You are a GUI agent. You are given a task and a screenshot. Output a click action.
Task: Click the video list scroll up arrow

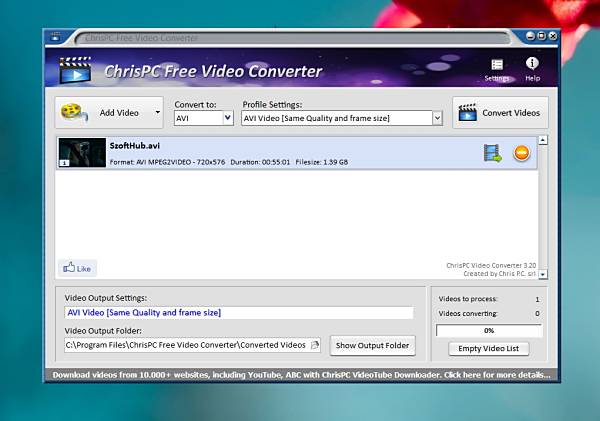[543, 140]
